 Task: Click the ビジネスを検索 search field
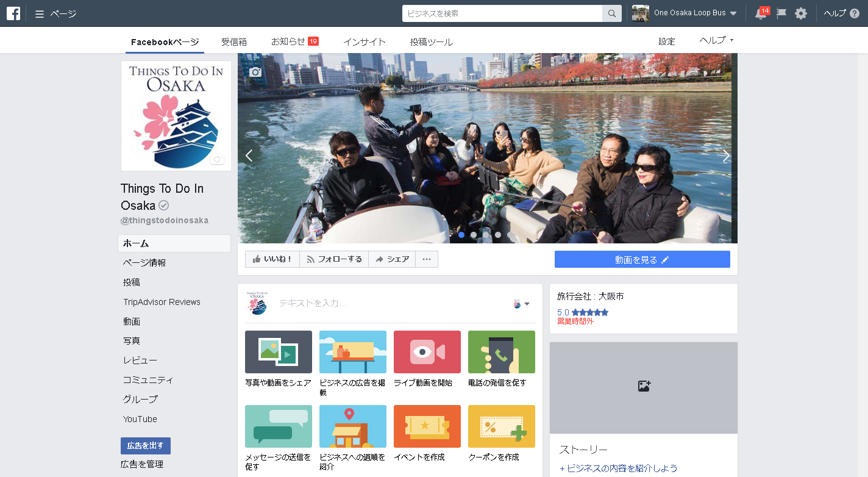tap(502, 13)
